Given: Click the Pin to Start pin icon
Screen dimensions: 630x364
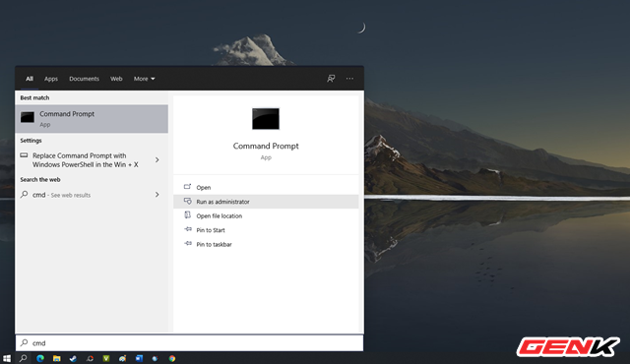Looking at the screenshot, I should coord(188,229).
